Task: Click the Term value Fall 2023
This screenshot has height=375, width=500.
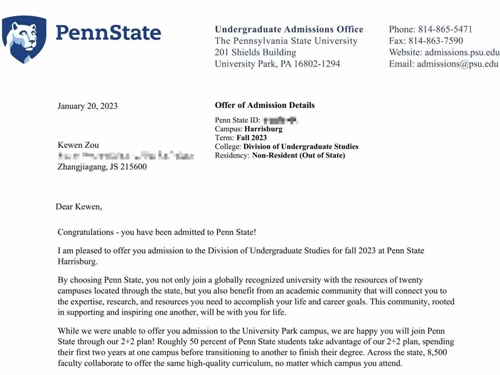Action: (x=252, y=138)
